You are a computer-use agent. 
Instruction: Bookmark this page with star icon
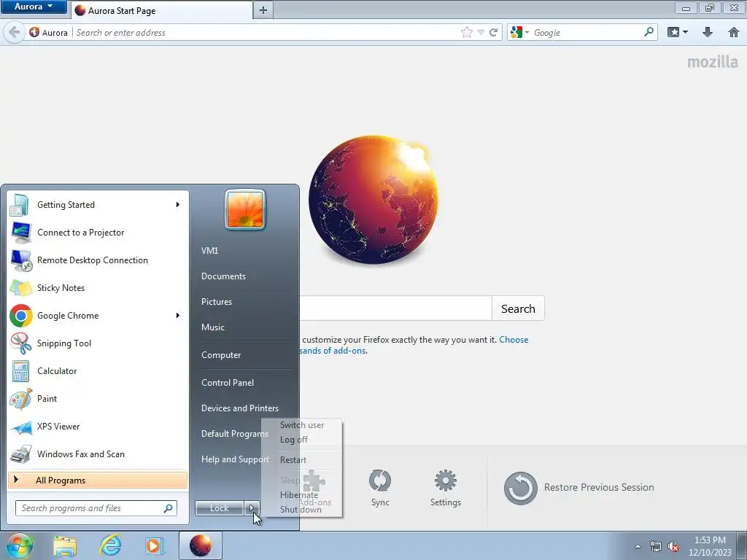coord(467,32)
